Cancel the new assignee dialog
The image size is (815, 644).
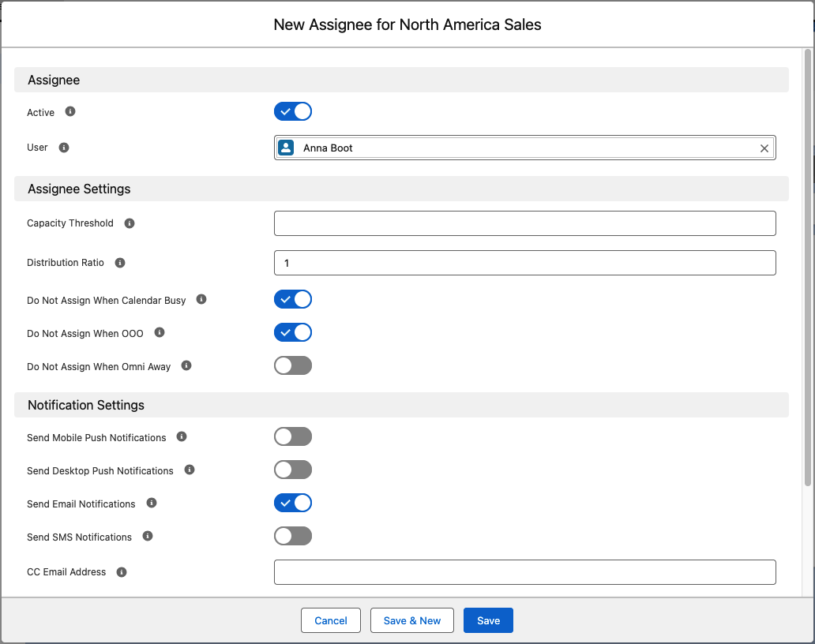pos(331,620)
